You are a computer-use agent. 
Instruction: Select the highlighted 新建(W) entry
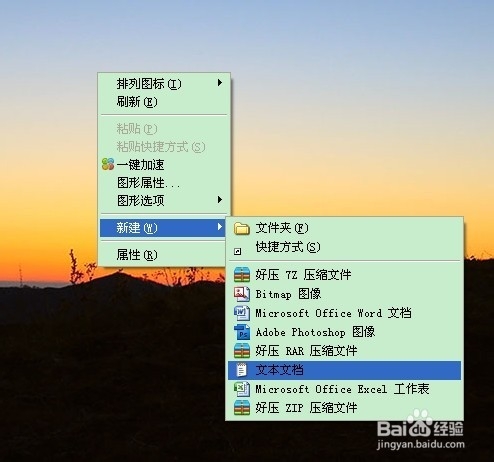(x=163, y=228)
